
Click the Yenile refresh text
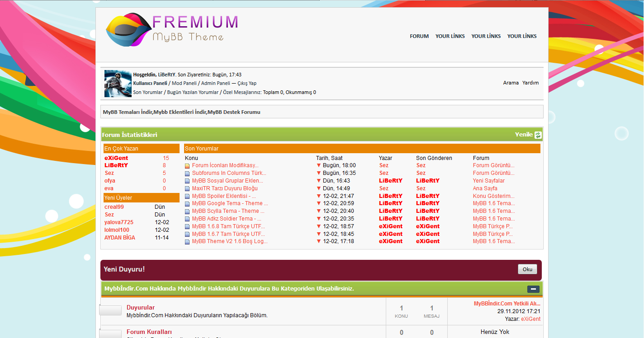click(x=524, y=135)
